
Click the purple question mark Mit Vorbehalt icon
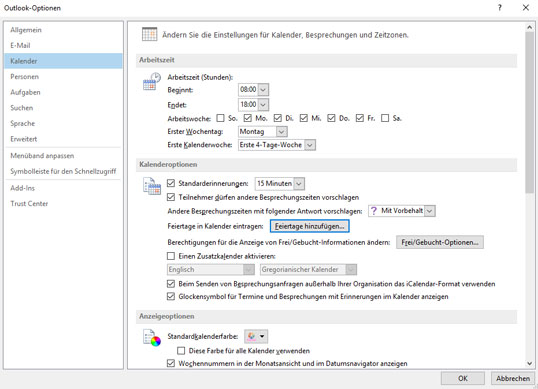[x=374, y=211]
